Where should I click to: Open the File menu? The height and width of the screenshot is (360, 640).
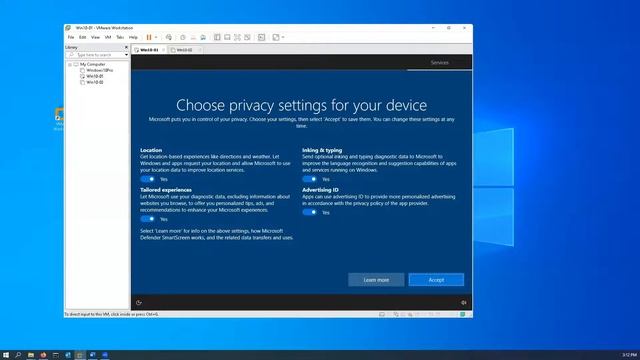(x=71, y=37)
